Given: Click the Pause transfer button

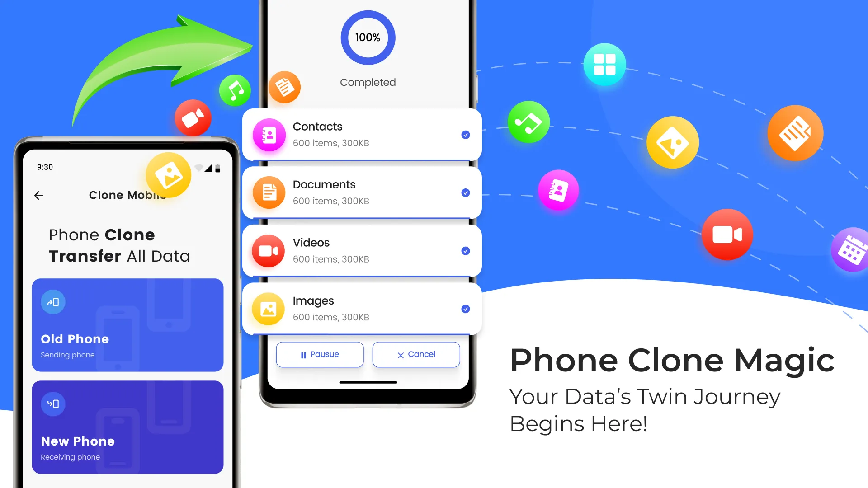Looking at the screenshot, I should point(319,354).
